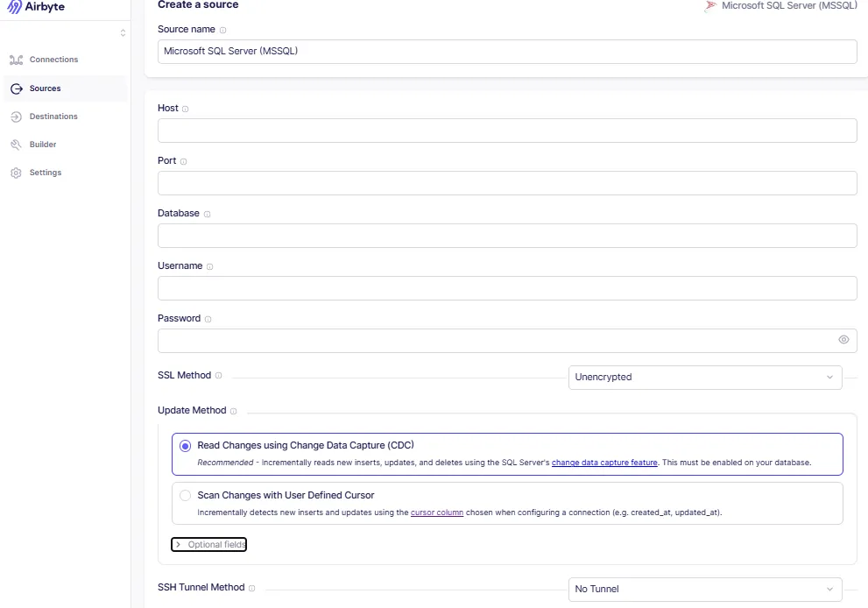Screen dimensions: 868x608
Task: Focus the Source name input field
Action: [x=507, y=52]
